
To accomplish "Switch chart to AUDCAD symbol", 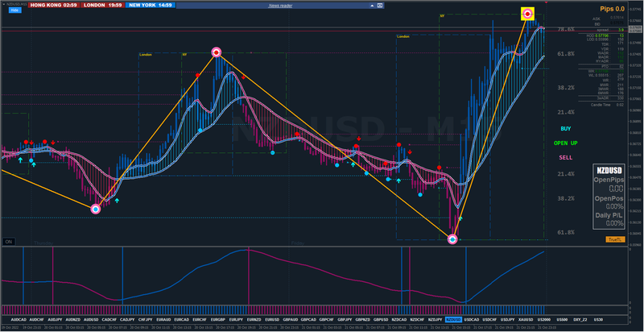I will click(x=19, y=320).
